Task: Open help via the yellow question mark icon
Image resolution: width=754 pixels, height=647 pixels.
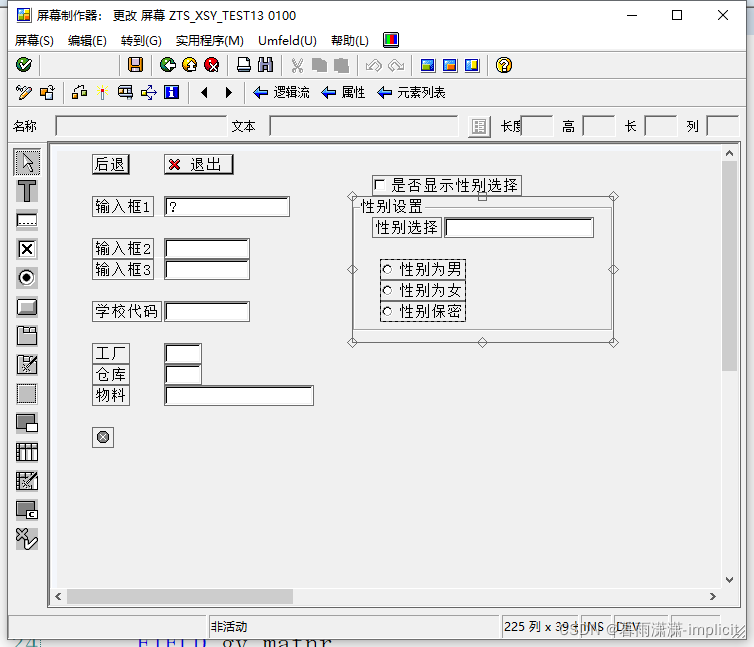Action: pyautogui.click(x=503, y=65)
